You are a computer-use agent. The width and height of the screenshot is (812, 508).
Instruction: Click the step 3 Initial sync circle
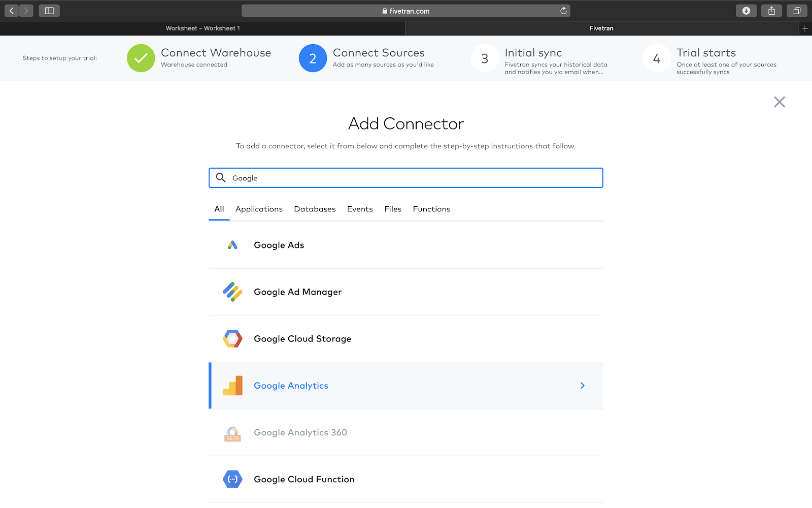(485, 58)
